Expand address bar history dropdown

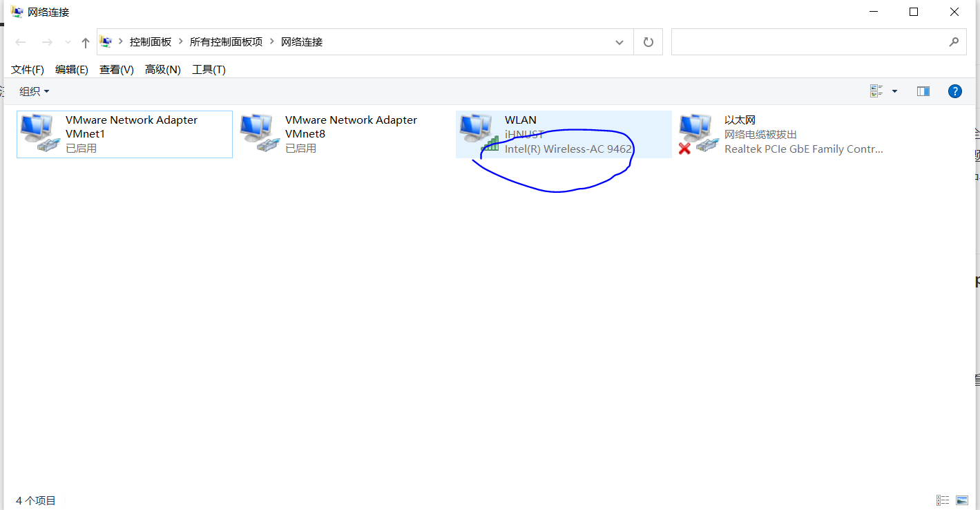(619, 42)
